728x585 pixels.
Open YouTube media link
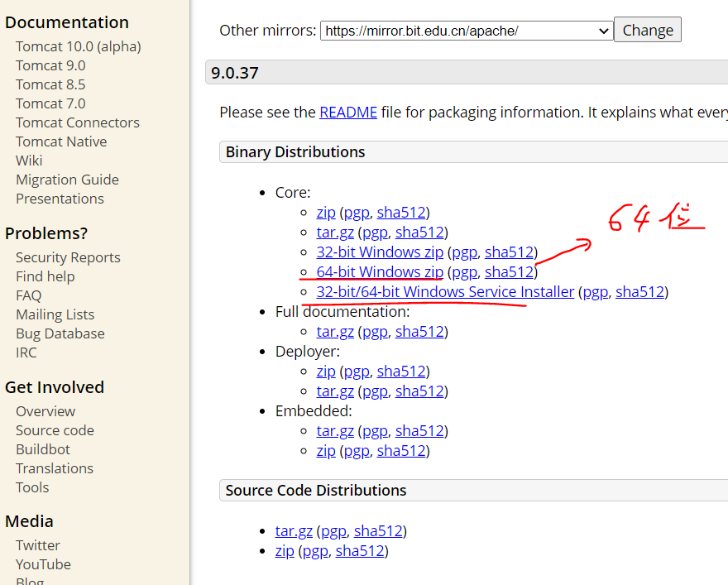tap(43, 564)
